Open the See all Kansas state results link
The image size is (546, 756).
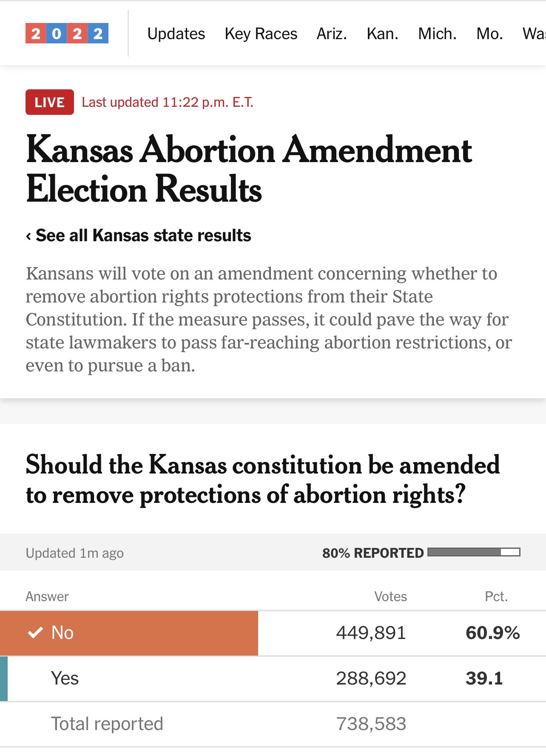[143, 235]
